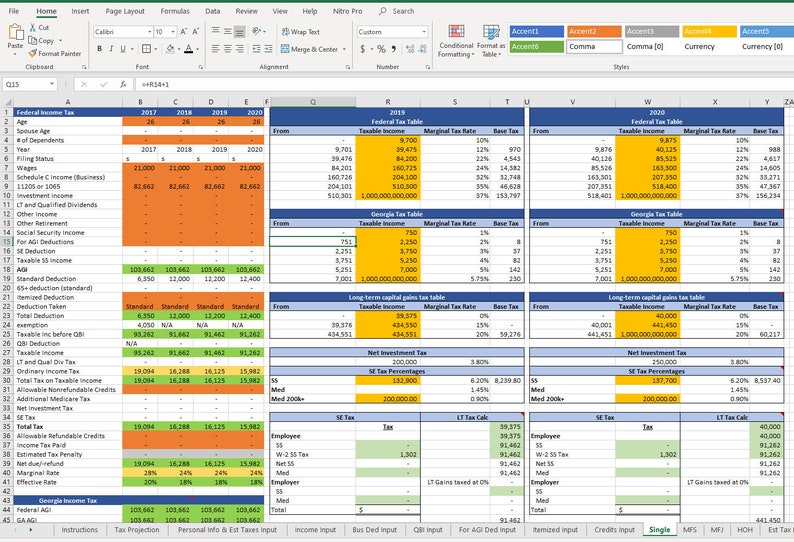
Task: Switch to the Page Layout tab
Action: (x=125, y=11)
